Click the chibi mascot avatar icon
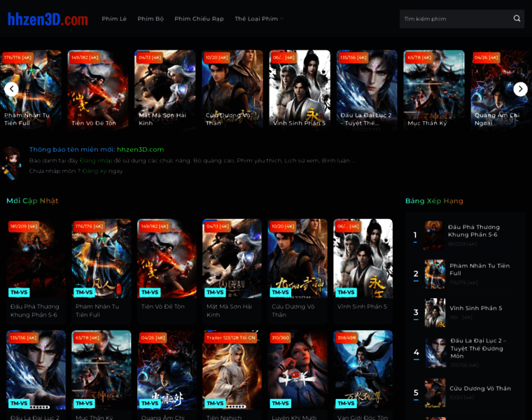 (11, 163)
